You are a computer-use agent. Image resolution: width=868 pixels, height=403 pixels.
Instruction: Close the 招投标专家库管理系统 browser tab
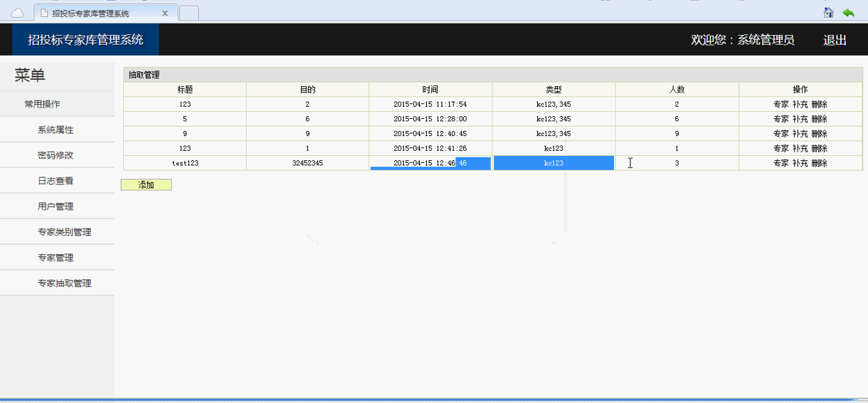click(165, 14)
